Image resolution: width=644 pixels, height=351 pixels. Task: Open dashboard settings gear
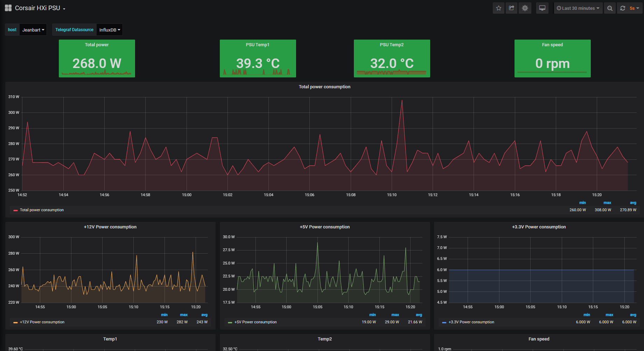coord(525,8)
